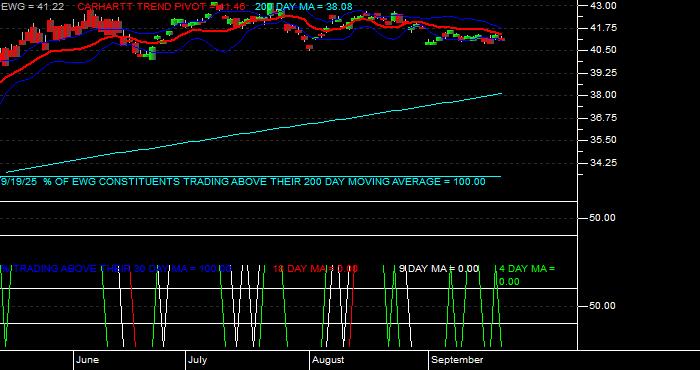
Task: Select the September label on the time axis
Action: (458, 360)
